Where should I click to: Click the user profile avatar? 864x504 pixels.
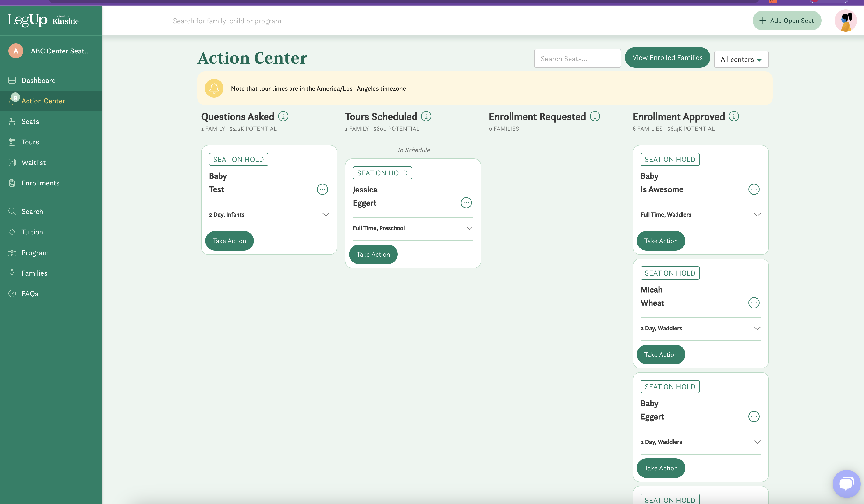(846, 21)
